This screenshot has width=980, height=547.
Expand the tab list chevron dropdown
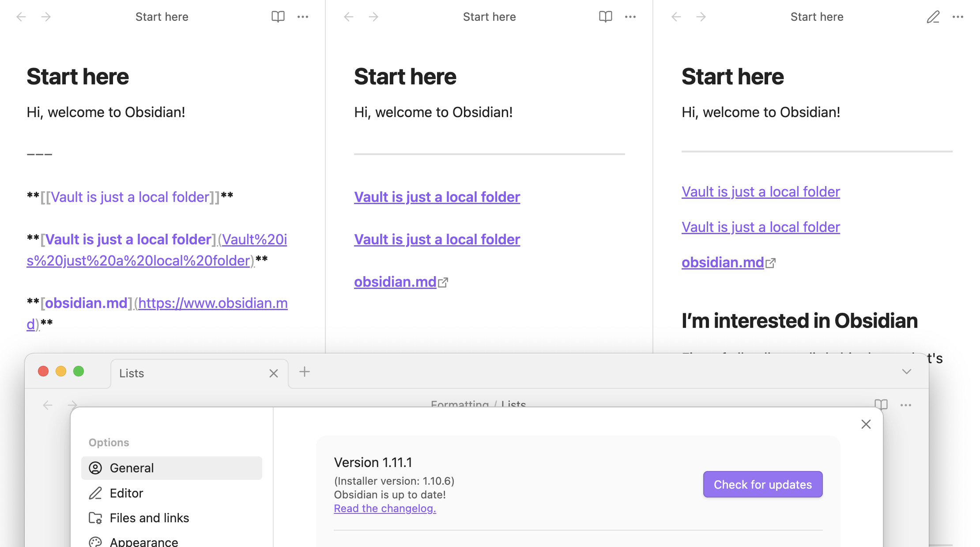[906, 372]
